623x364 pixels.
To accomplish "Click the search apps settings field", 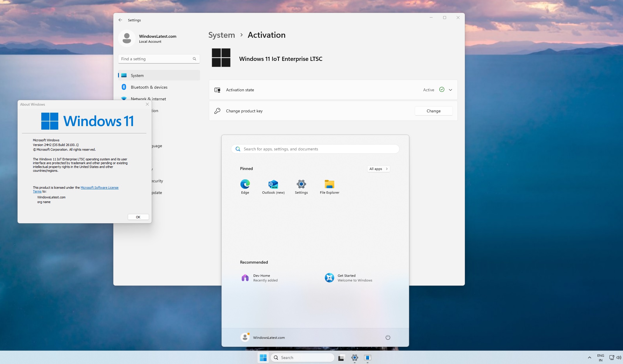I will 316,149.
